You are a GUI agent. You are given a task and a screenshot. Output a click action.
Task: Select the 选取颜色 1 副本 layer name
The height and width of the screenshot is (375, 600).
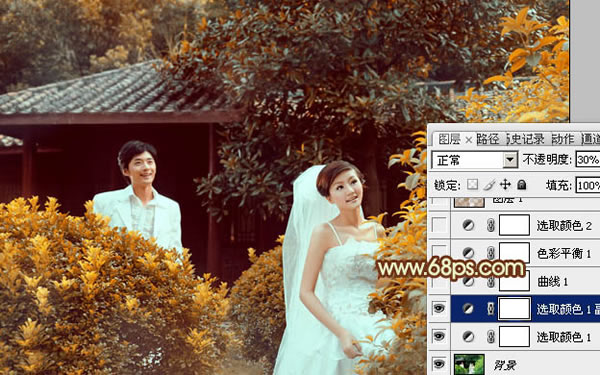(x=568, y=309)
